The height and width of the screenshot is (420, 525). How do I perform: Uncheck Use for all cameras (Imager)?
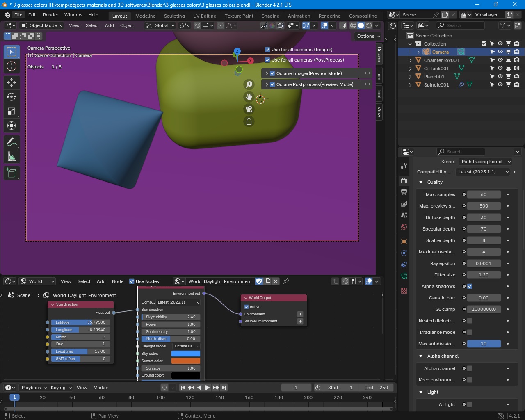tap(267, 50)
